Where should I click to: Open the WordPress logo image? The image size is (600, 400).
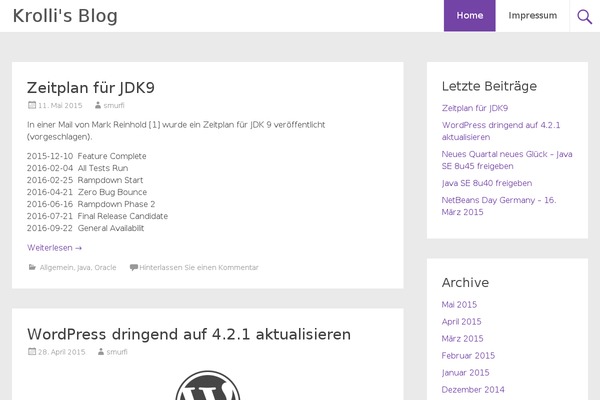208,385
